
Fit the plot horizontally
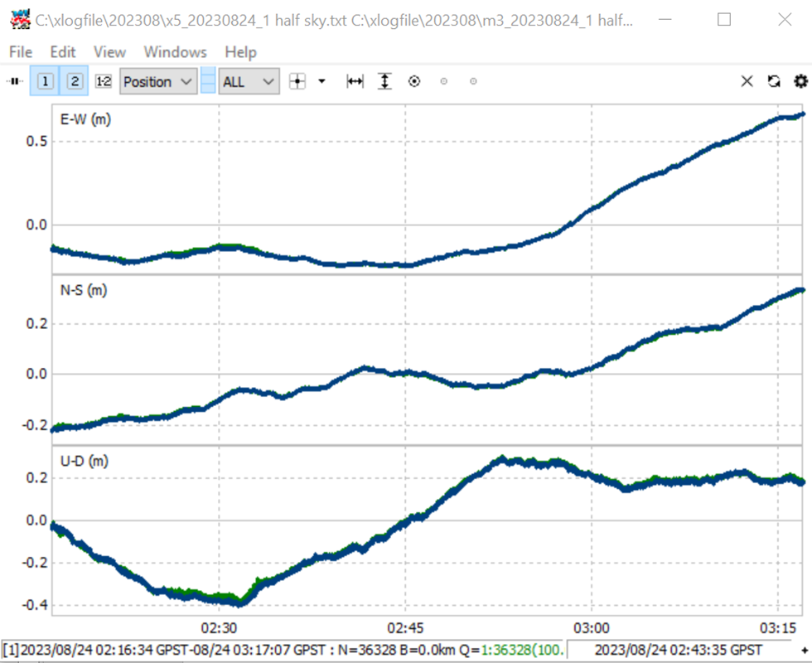(355, 81)
